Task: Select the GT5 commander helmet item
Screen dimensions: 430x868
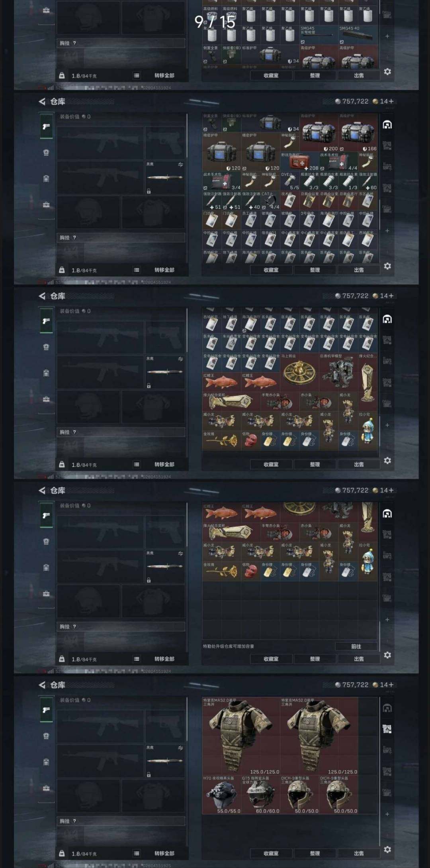Action: [260, 795]
